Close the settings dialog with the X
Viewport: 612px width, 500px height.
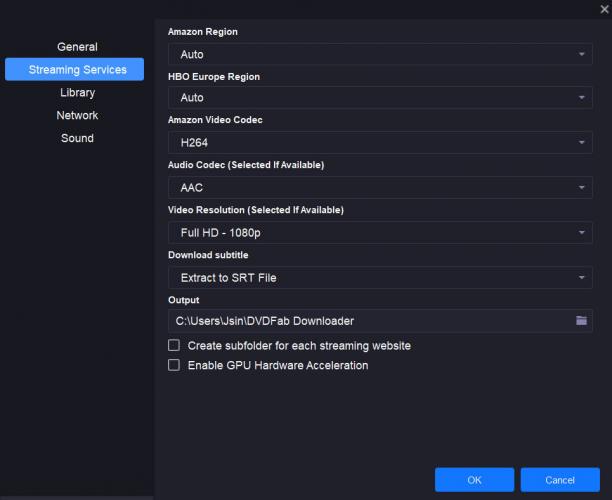point(603,9)
